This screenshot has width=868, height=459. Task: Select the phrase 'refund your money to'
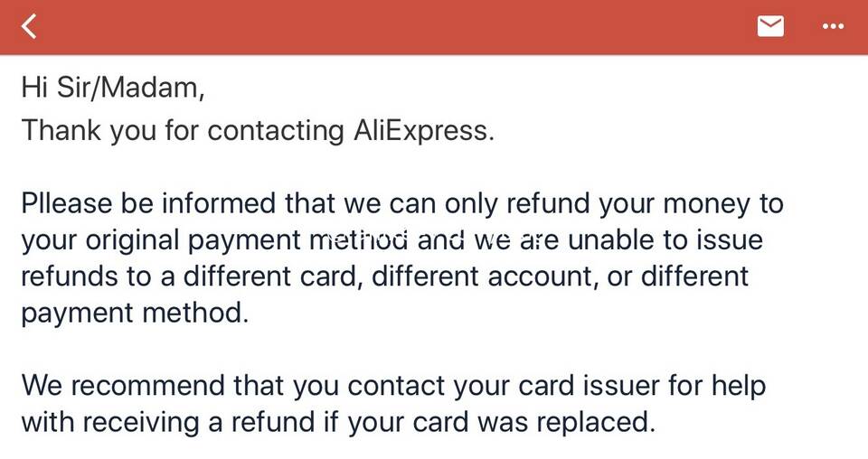(645, 203)
